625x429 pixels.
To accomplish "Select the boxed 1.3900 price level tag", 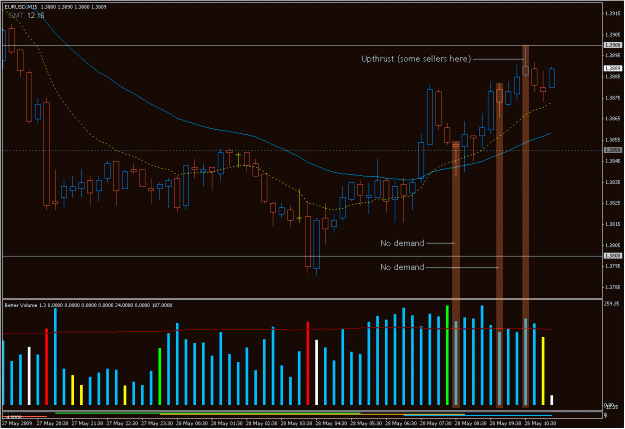I will [x=613, y=45].
